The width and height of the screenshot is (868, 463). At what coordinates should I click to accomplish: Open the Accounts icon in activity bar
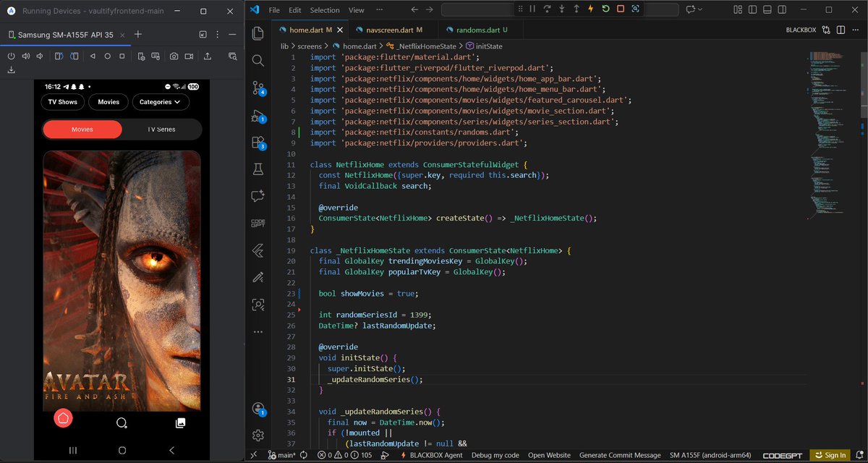click(x=258, y=408)
